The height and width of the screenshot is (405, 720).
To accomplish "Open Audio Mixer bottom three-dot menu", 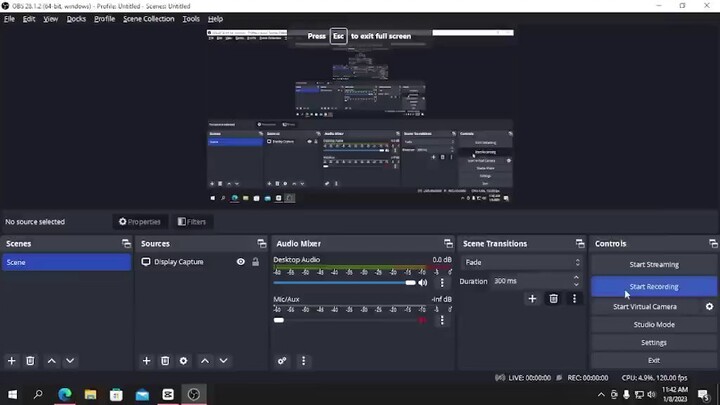I will [x=304, y=361].
